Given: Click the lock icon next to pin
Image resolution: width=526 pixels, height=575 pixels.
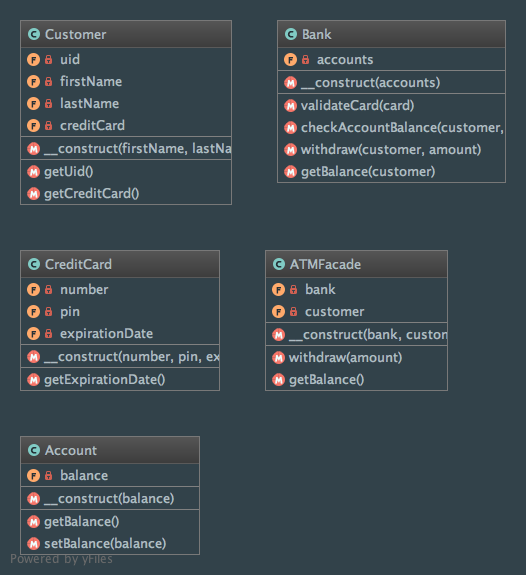Looking at the screenshot, I should (48, 312).
